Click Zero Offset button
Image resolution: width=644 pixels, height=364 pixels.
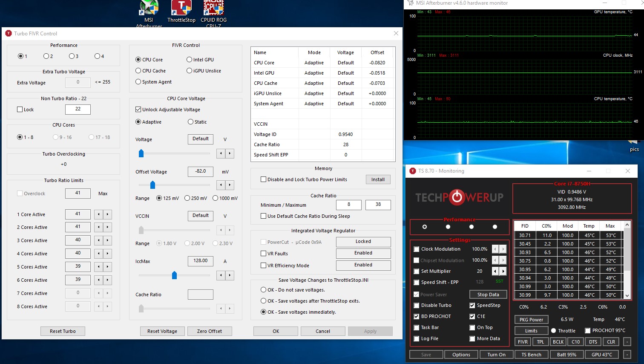210,331
